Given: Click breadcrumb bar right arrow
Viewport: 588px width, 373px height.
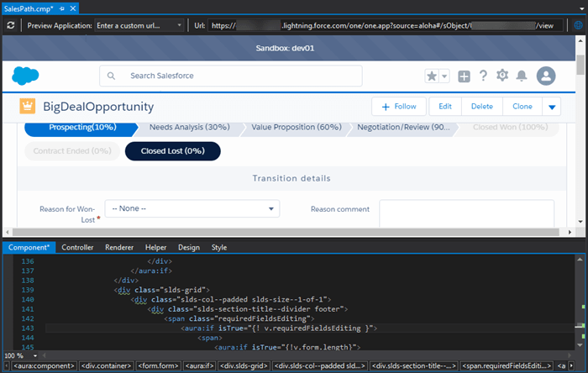Looking at the screenshot, I should [571, 366].
